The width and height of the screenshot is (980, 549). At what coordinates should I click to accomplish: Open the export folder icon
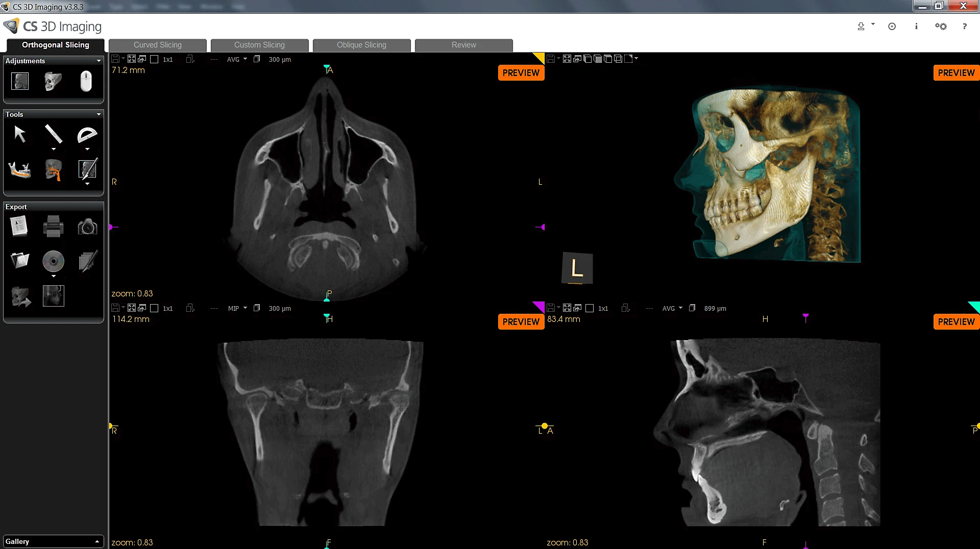(20, 260)
